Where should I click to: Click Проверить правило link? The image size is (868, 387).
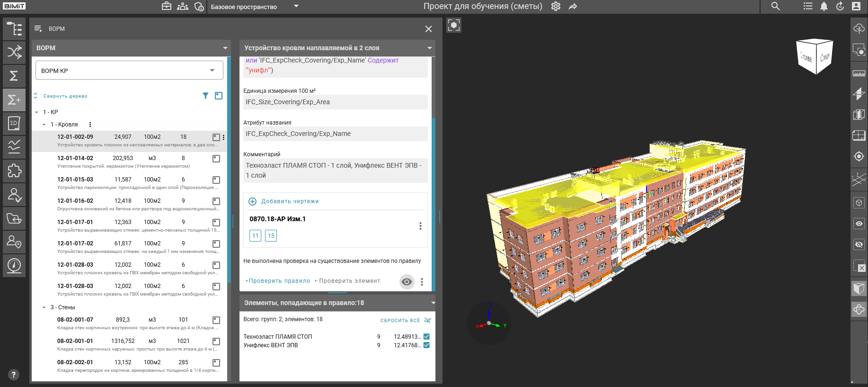279,281
